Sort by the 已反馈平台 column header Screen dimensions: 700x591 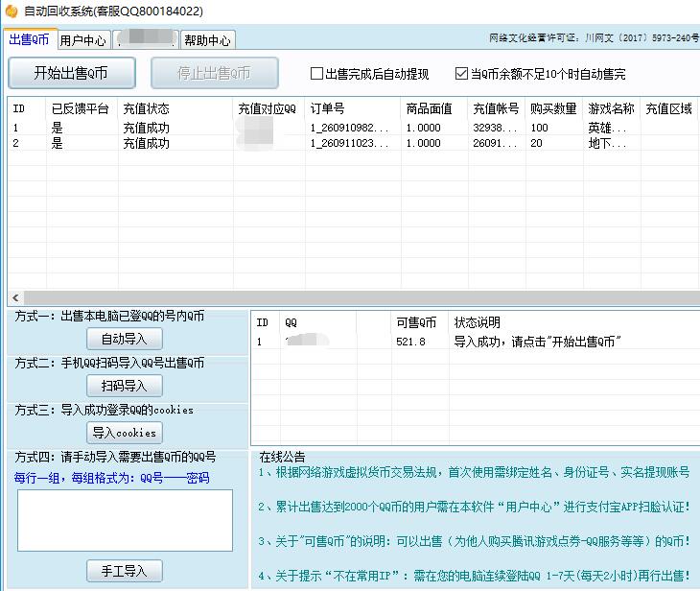pyautogui.click(x=82, y=108)
